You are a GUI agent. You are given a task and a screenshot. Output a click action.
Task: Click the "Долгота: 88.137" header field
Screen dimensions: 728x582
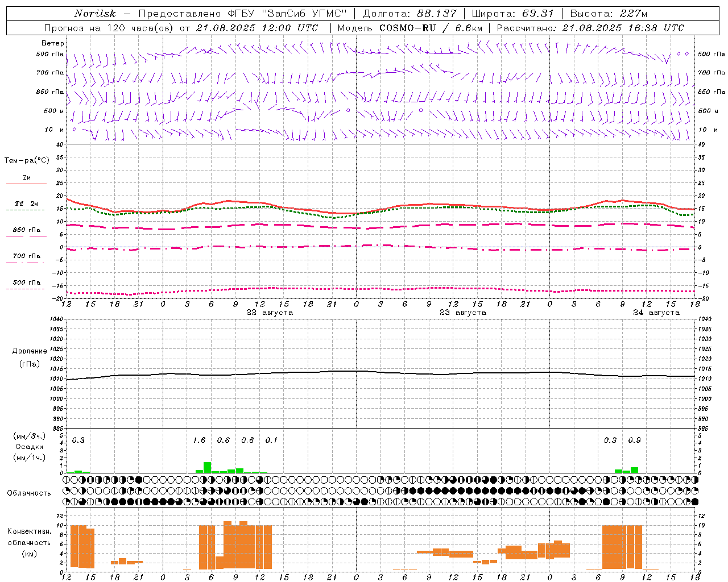click(x=409, y=14)
